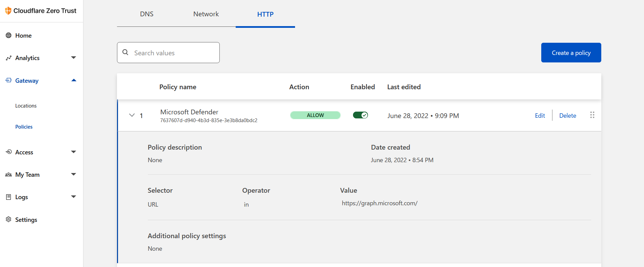Click the Logs document icon
The width and height of the screenshot is (644, 267).
coord(8,197)
